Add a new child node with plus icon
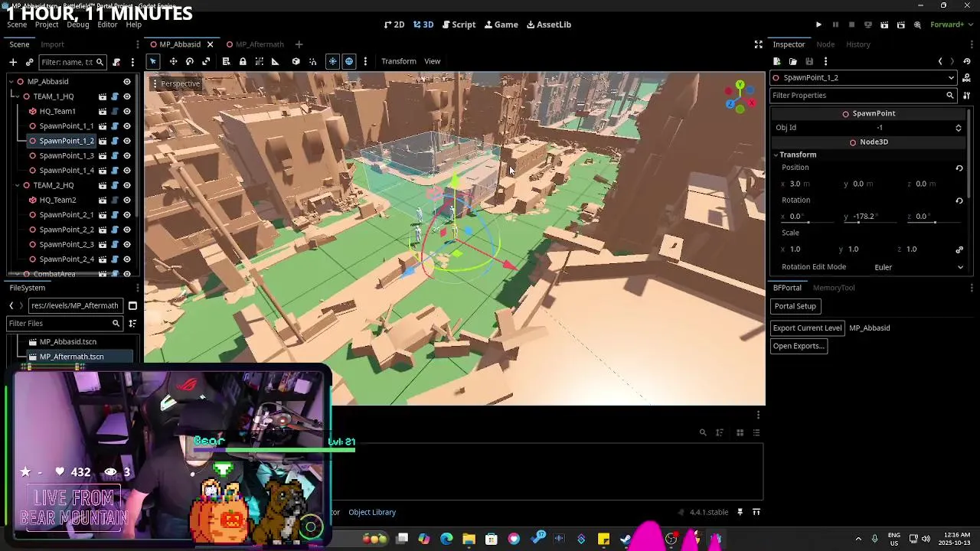The height and width of the screenshot is (551, 980). tap(13, 62)
